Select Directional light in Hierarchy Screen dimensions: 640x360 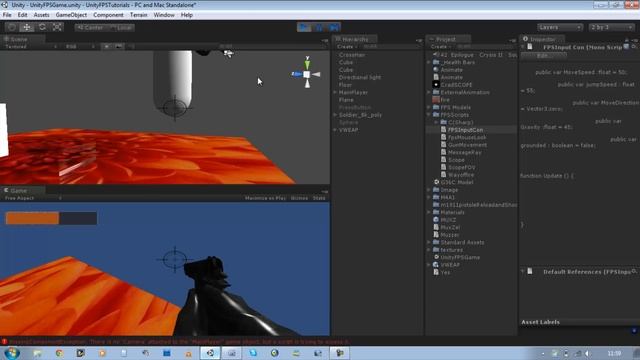[x=360, y=77]
